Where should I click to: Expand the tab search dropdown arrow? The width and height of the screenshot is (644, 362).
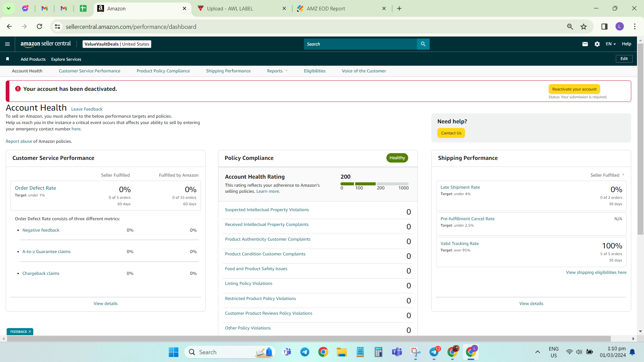coord(8,8)
